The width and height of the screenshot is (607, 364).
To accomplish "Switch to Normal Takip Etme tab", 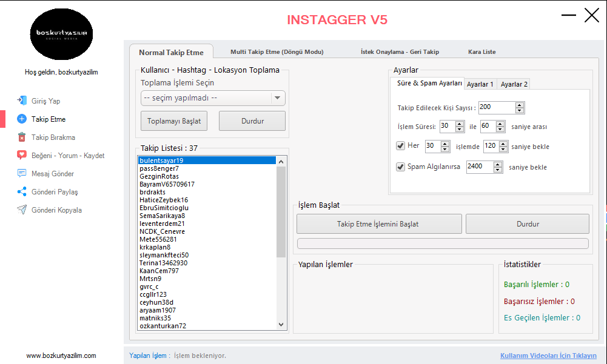I will coord(171,52).
